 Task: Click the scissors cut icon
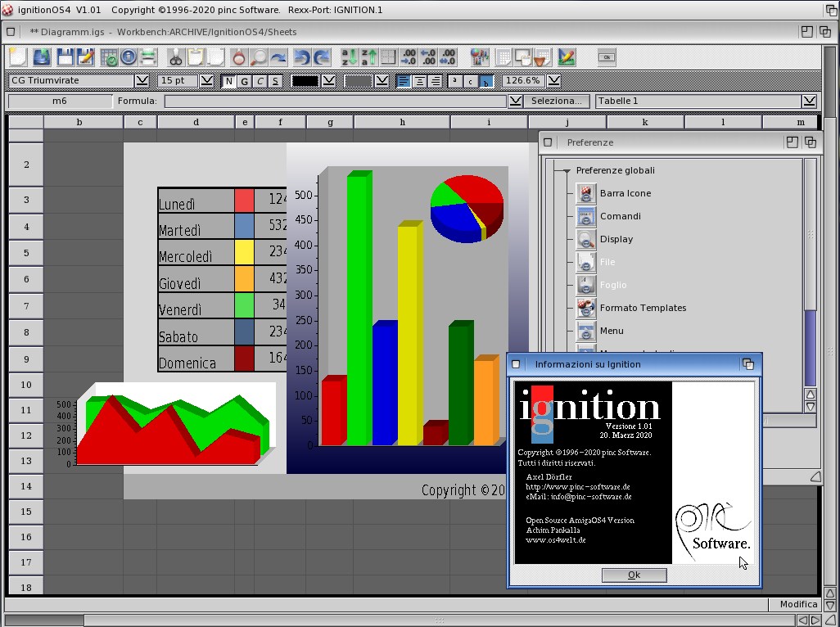coord(175,57)
